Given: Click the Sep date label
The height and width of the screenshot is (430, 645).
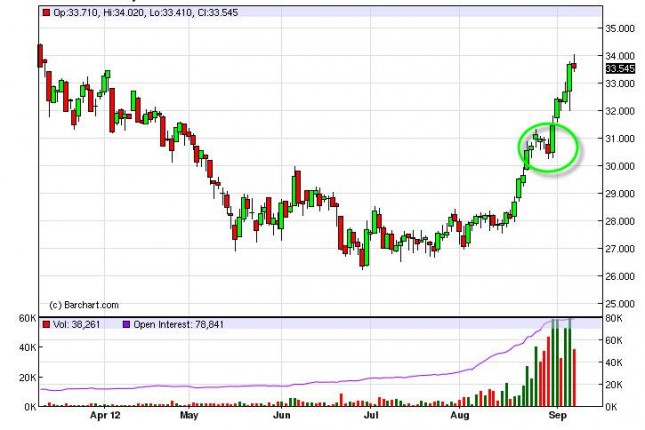Looking at the screenshot, I should click(557, 415).
